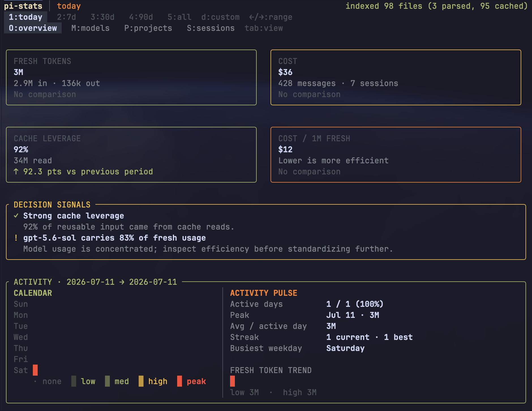Screen dimensions: 532x411
Task: Switch to the 4:90d range
Action: (x=141, y=17)
